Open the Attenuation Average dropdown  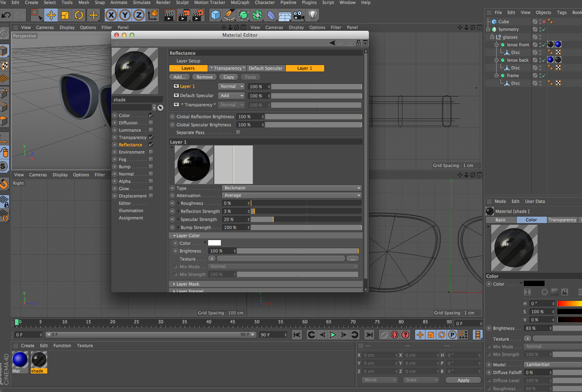coord(292,195)
